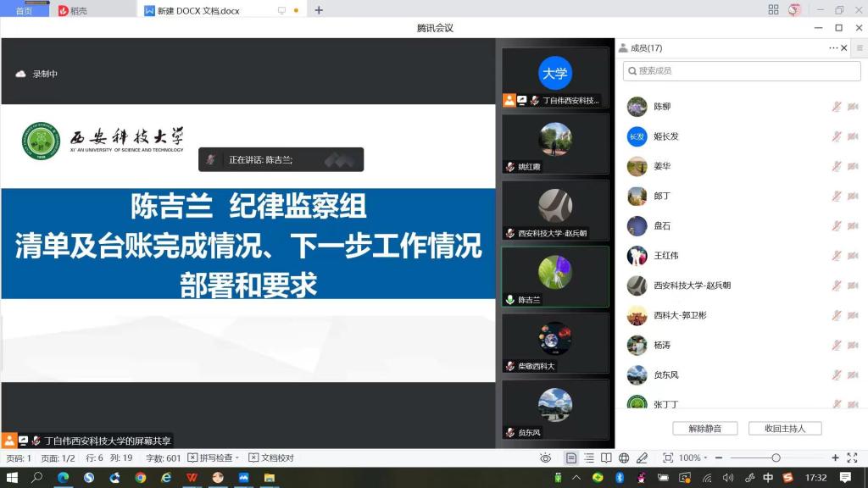
Task: Click the eye-protection mode icon in status bar
Action: (546, 458)
